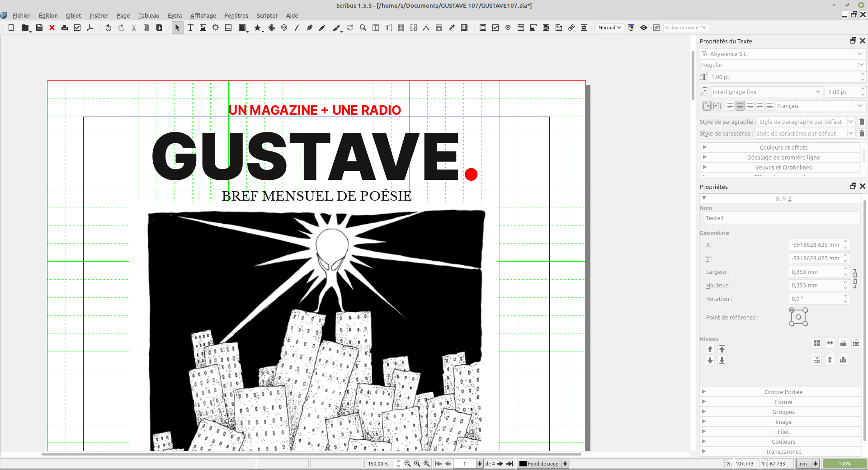The image size is (868, 470).
Task: Click Export as PDF icon
Action: point(90,28)
